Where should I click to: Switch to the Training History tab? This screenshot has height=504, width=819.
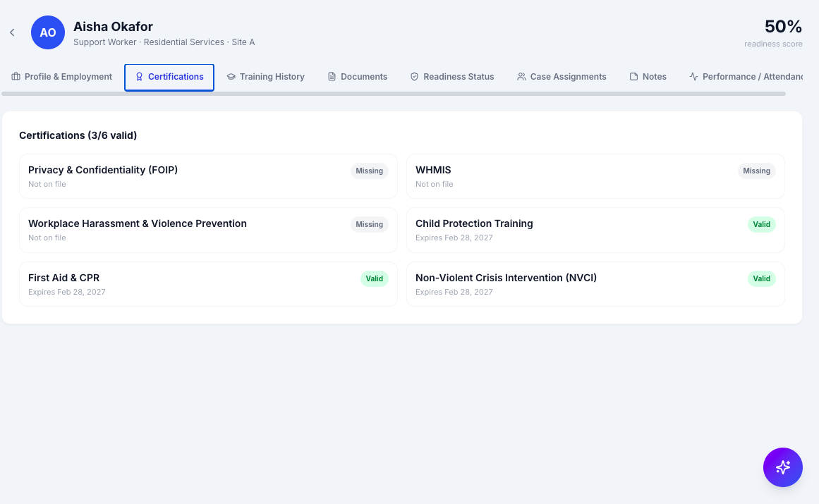click(265, 77)
